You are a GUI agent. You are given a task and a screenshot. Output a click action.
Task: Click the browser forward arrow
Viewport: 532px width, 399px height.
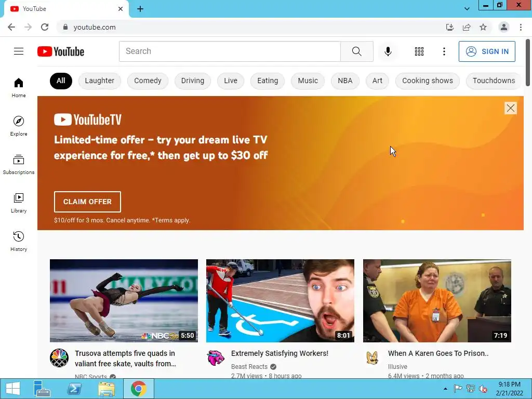(x=28, y=27)
